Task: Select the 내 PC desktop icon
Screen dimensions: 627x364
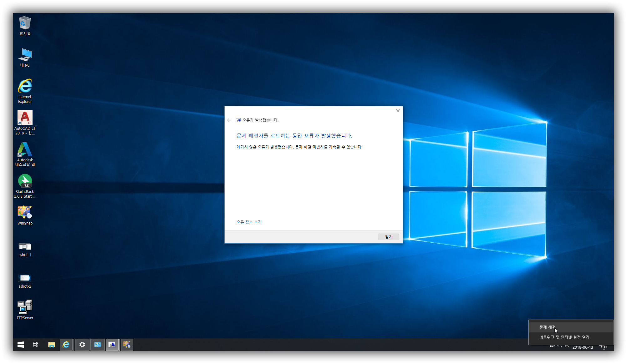Action: (x=25, y=58)
